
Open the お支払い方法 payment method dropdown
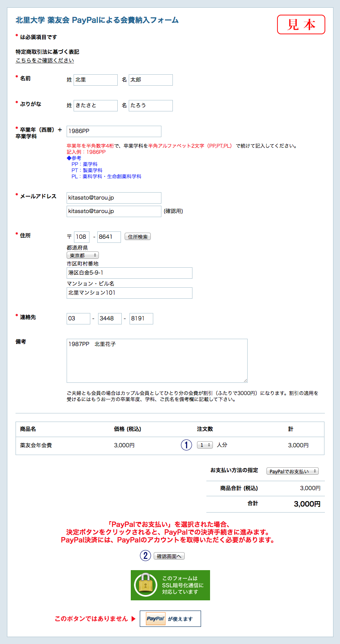tap(293, 471)
